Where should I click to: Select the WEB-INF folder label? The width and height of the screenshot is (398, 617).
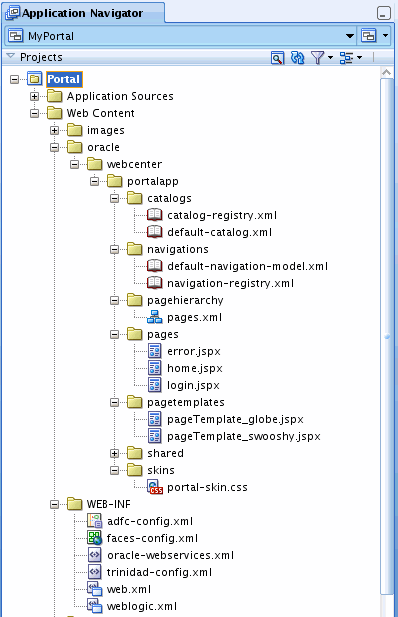click(109, 504)
